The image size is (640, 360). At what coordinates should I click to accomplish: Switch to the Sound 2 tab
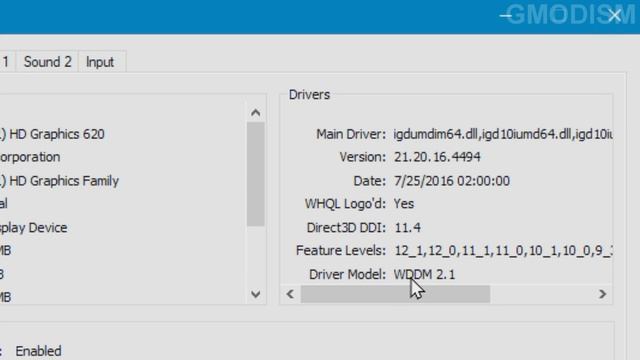[47, 62]
